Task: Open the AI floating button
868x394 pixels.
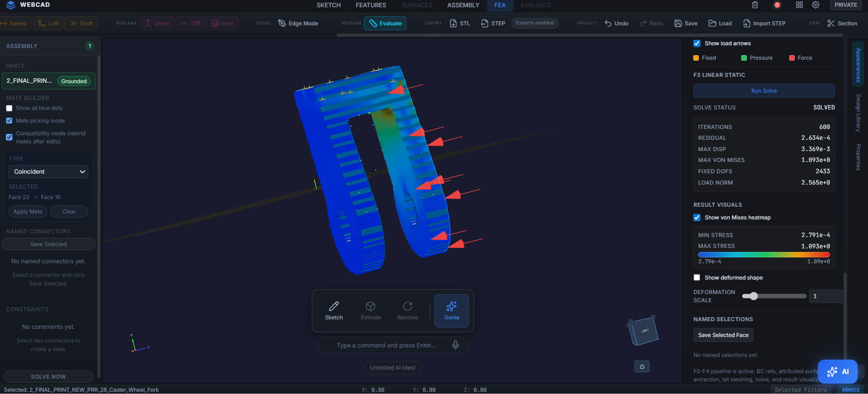Action: point(838,372)
